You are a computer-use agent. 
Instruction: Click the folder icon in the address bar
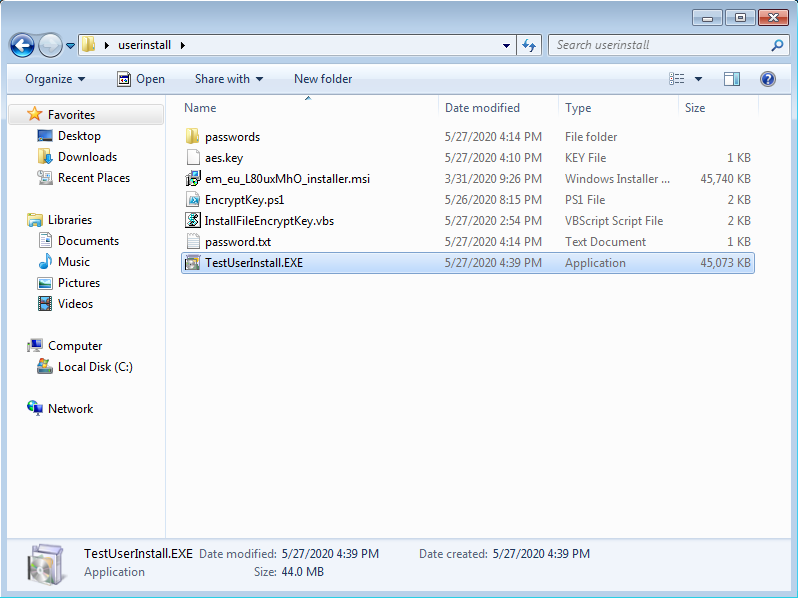click(x=89, y=45)
